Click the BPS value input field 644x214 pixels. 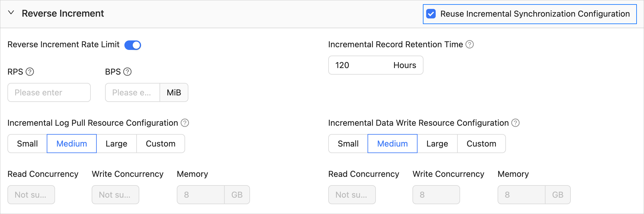click(x=132, y=92)
